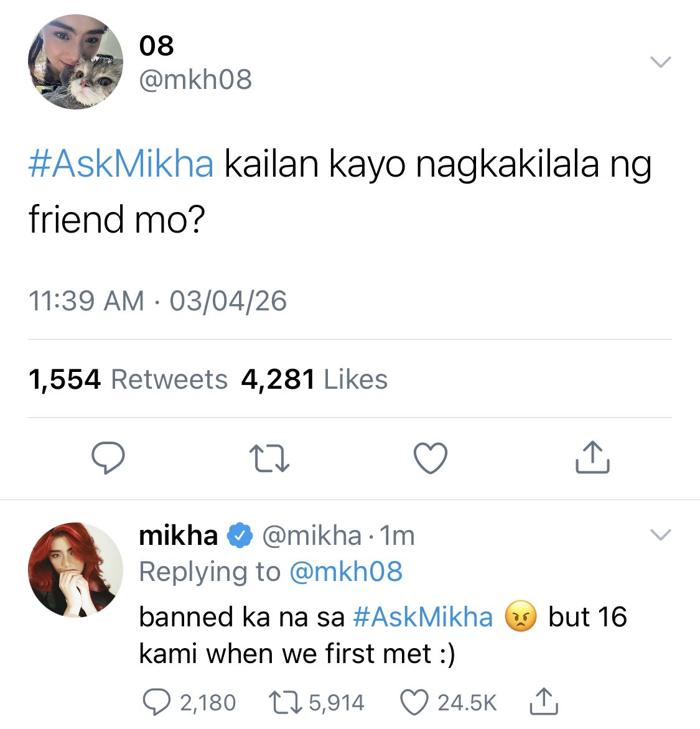Like mikha's reply with 24.5K likes

pos(449,702)
